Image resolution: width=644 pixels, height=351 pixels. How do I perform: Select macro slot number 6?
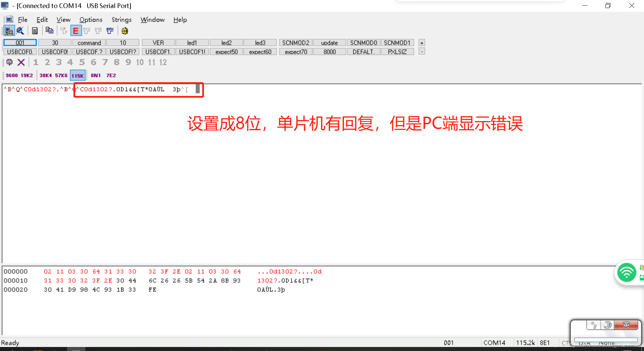94,62
